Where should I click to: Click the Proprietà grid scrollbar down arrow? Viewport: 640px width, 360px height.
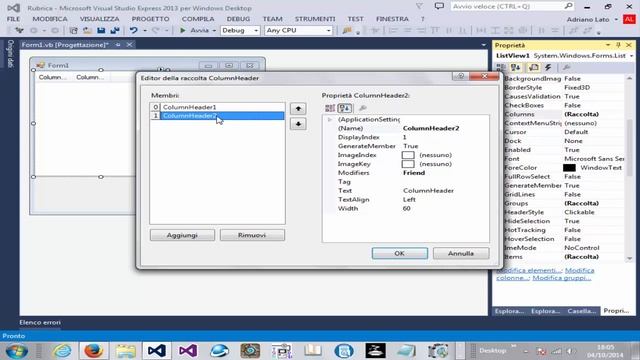pos(629,258)
